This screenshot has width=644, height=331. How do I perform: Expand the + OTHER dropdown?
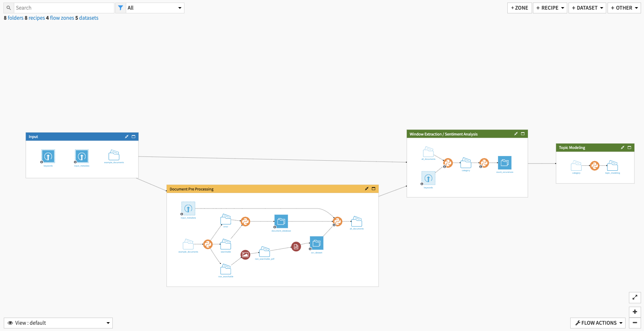(624, 8)
